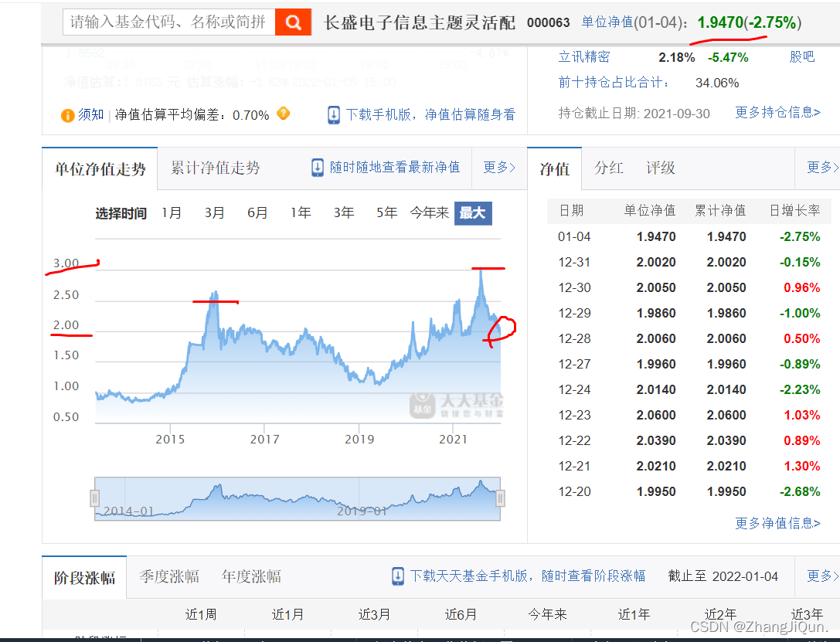Select 1年 time range
Image resolution: width=840 pixels, height=642 pixels.
point(301,213)
